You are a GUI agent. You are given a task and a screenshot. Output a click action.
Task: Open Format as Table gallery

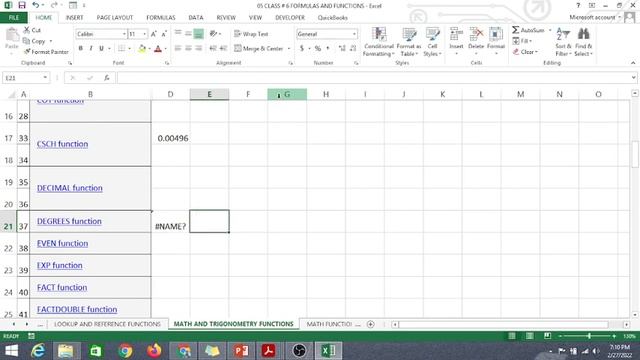coord(409,42)
